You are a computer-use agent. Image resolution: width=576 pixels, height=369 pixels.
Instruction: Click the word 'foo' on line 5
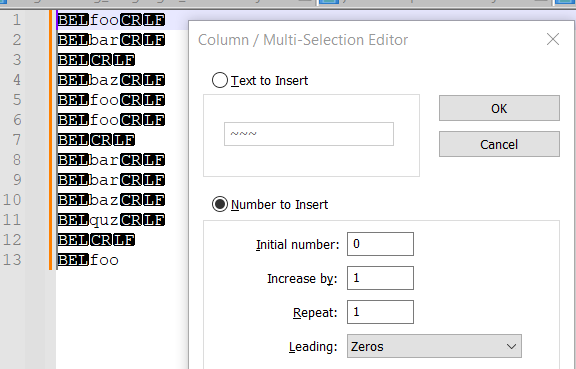[104, 100]
